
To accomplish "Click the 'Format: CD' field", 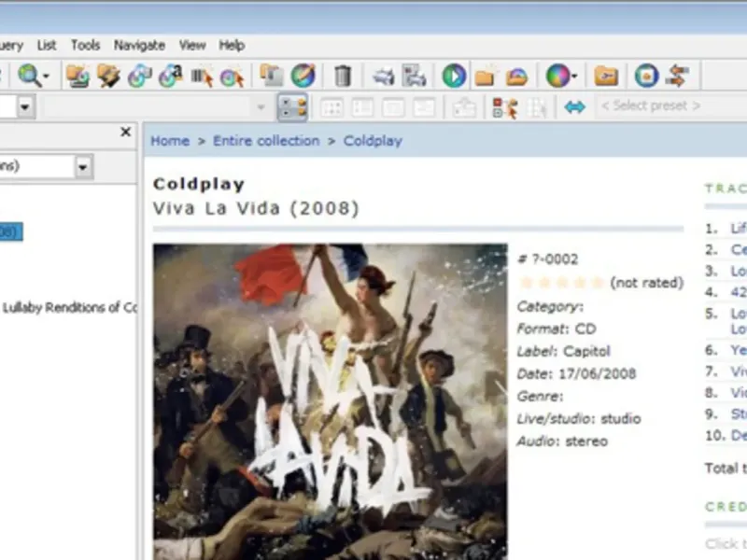I will point(557,329).
